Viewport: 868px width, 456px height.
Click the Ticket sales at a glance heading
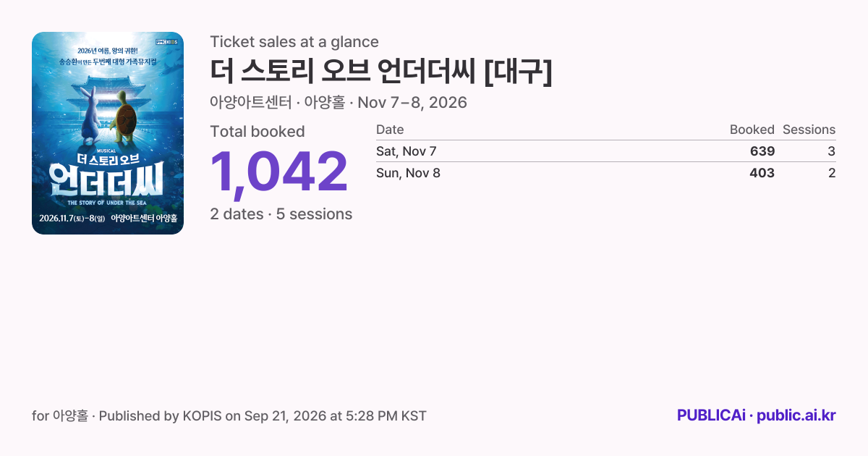tap(294, 42)
